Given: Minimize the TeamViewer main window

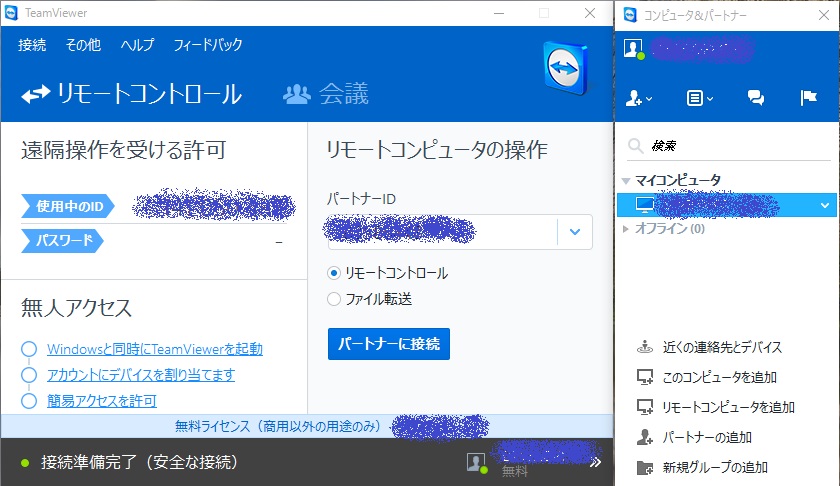Looking at the screenshot, I should [499, 13].
